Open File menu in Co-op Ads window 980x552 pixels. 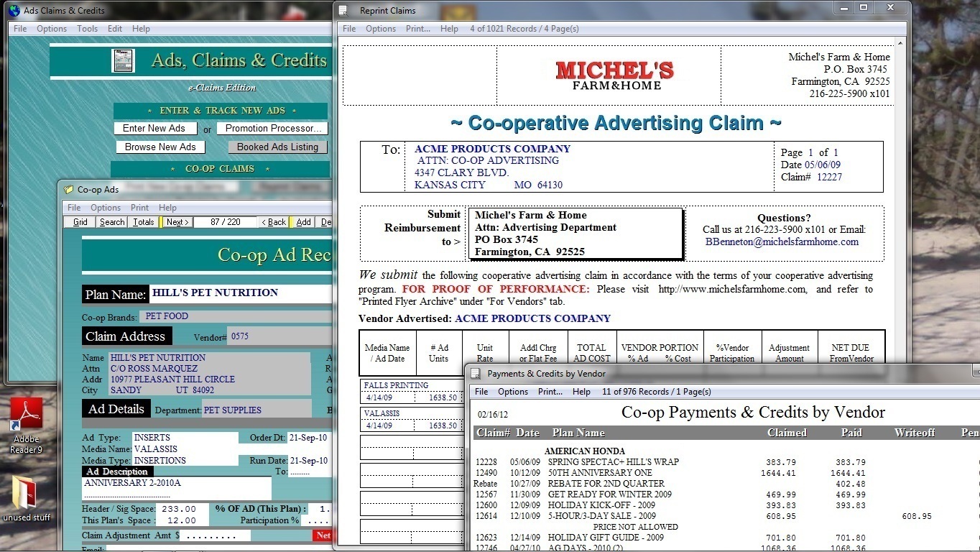click(74, 208)
